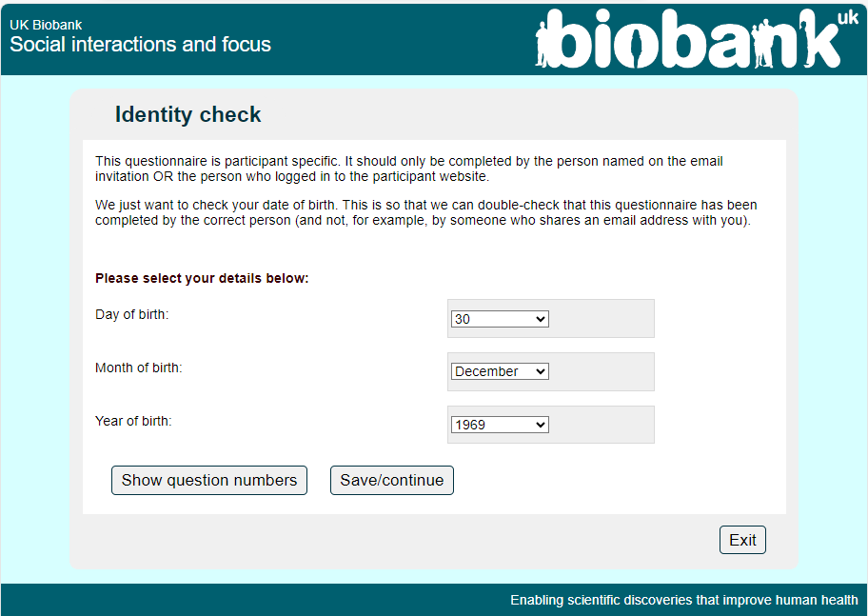Click the 'Please select your details below:' text
This screenshot has height=616, width=868.
[202, 279]
